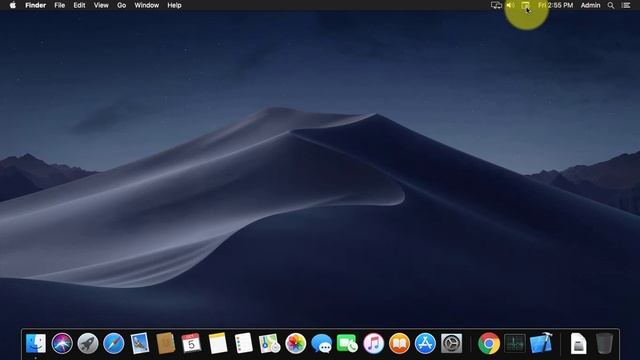
Task: Open Notes app in Dock
Action: [218, 343]
